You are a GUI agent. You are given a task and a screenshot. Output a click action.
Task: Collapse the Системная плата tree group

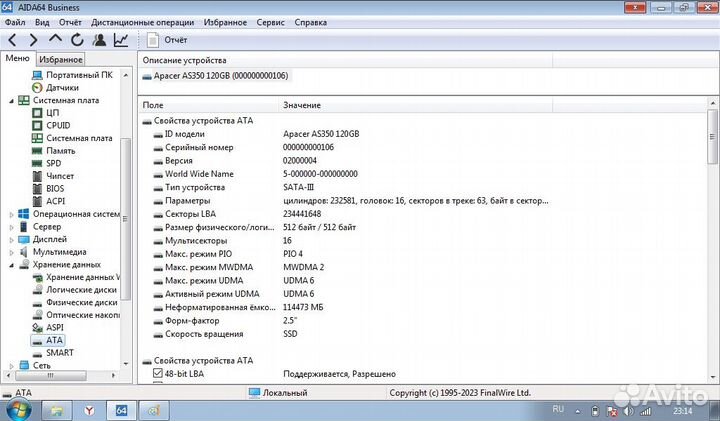click(x=11, y=101)
